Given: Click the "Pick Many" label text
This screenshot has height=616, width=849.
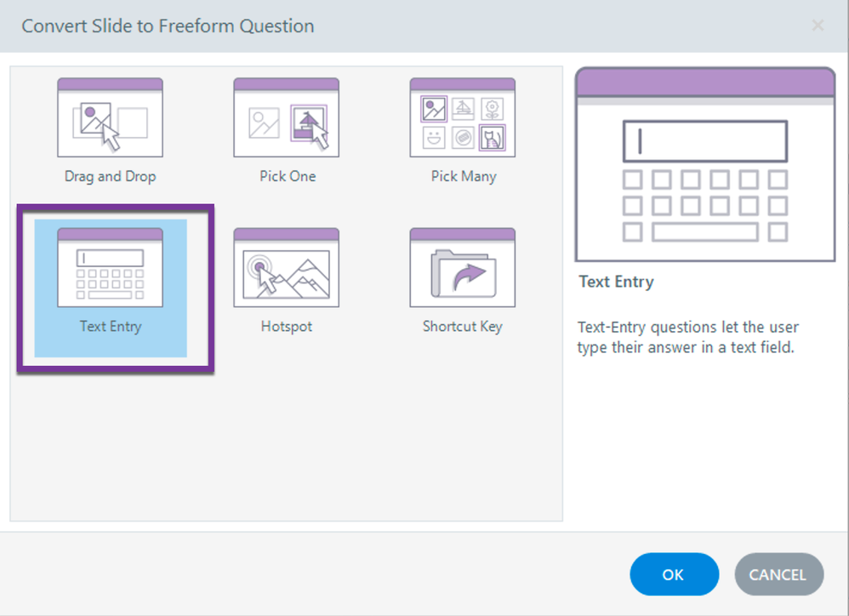Looking at the screenshot, I should pos(464,177).
